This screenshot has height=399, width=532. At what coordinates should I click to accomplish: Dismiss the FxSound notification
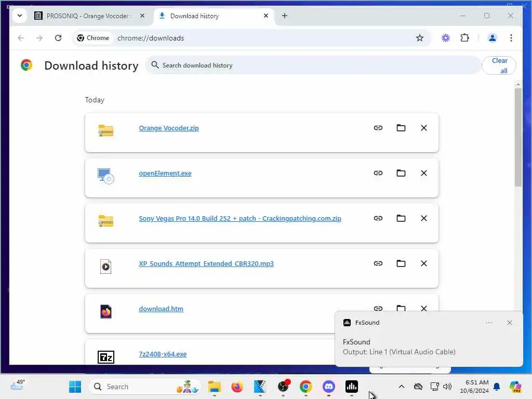coord(509,323)
